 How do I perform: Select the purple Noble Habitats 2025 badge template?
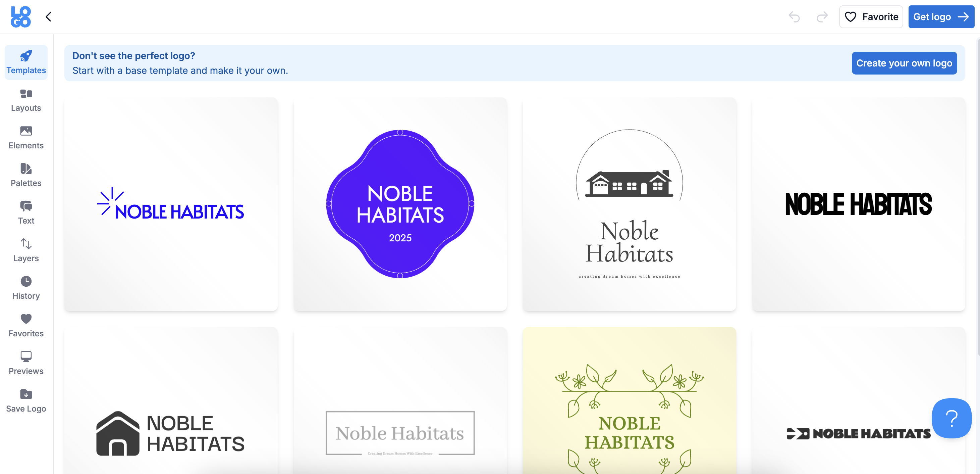coord(400,204)
